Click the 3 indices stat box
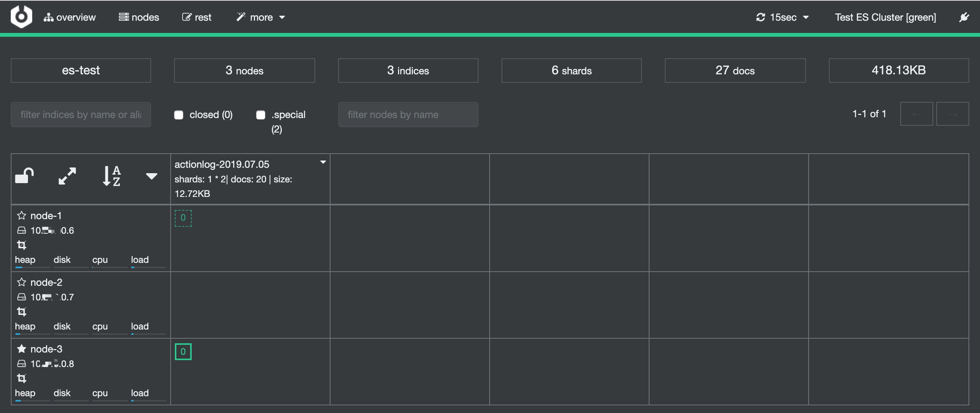980x413 pixels. (x=408, y=70)
